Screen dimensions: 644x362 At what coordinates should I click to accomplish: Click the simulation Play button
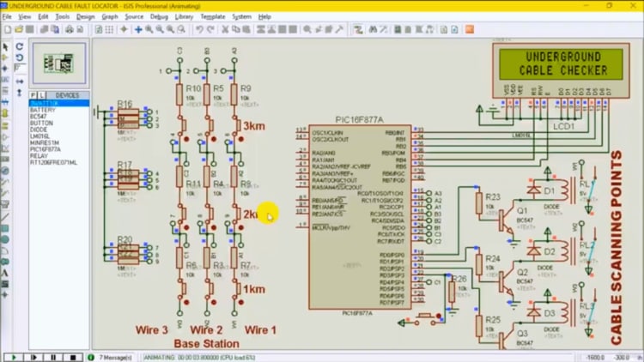(13, 358)
